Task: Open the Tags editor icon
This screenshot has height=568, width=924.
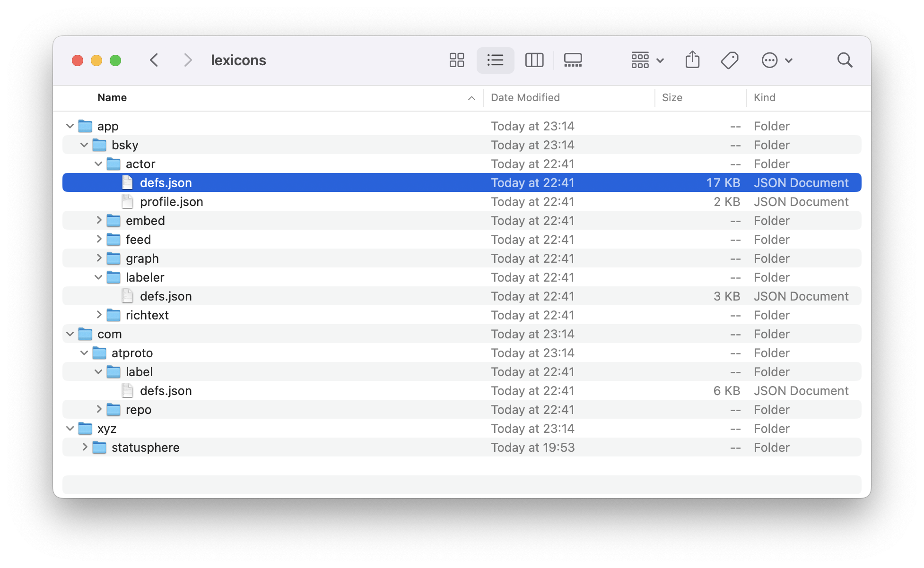Action: 729,60
